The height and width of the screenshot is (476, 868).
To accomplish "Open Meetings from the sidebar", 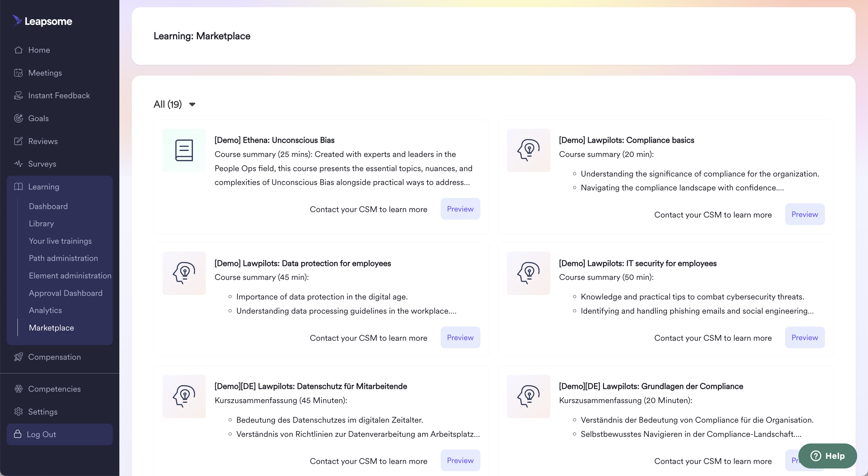I will pos(45,73).
